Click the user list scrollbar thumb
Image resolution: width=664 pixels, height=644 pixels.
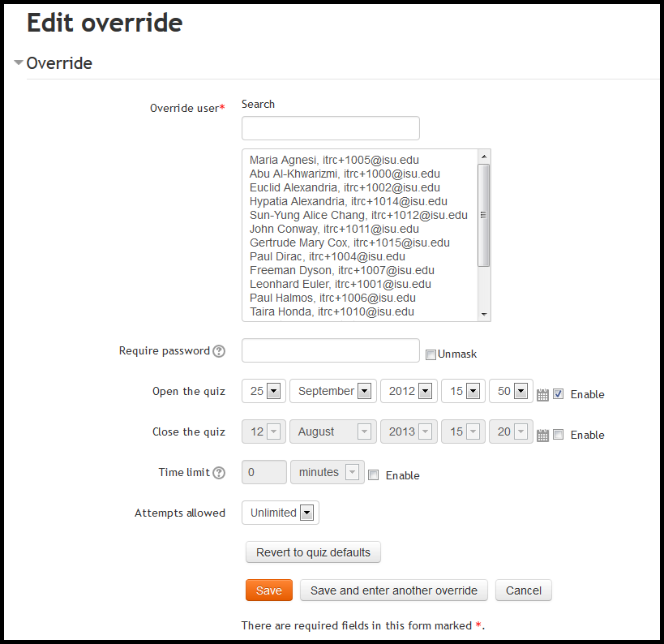click(483, 215)
